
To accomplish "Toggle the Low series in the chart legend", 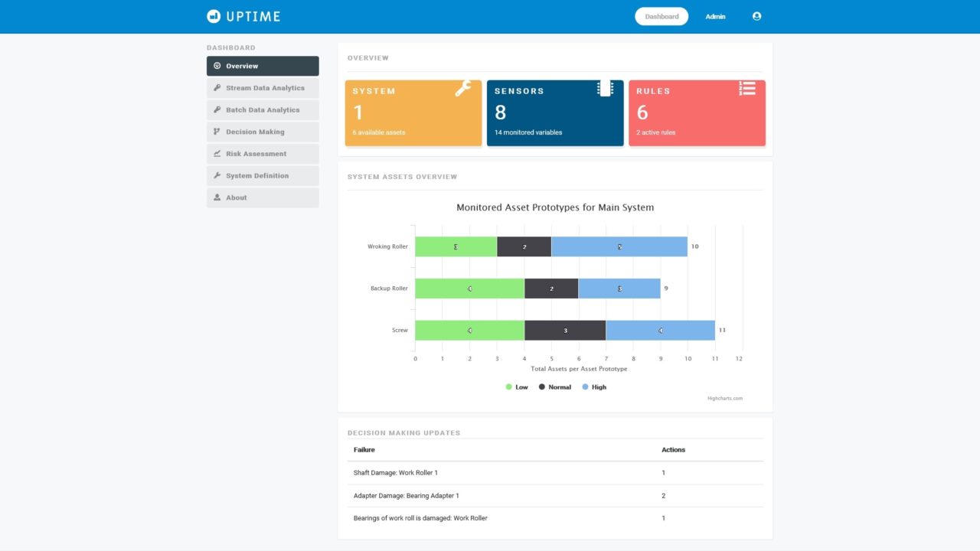I will pyautogui.click(x=516, y=386).
